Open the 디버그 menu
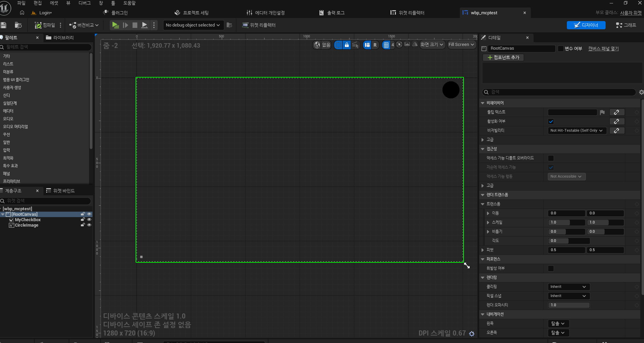Screen dimensions: 644x343 pyautogui.click(x=85, y=3)
